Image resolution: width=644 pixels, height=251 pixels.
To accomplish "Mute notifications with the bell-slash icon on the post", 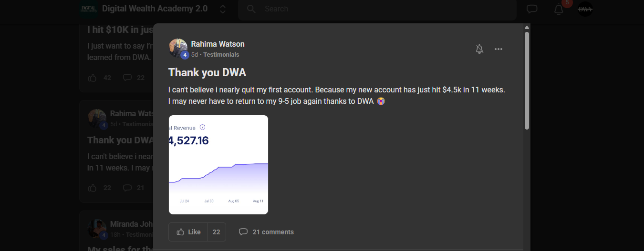I will coord(479,49).
